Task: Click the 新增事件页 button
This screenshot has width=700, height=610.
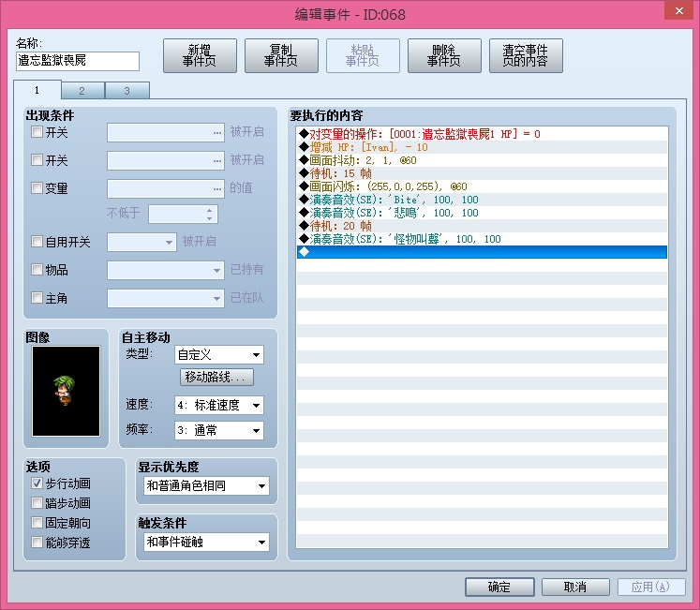Action: (200, 56)
